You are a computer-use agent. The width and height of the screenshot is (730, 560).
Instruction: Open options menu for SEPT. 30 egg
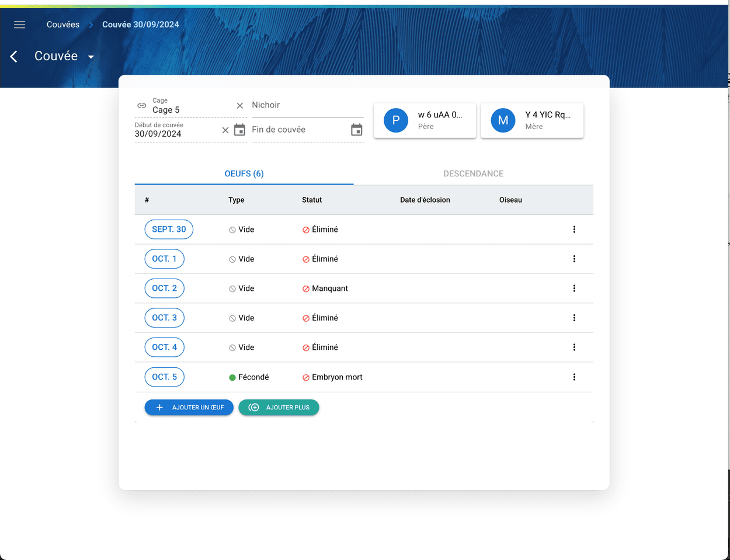pyautogui.click(x=574, y=229)
